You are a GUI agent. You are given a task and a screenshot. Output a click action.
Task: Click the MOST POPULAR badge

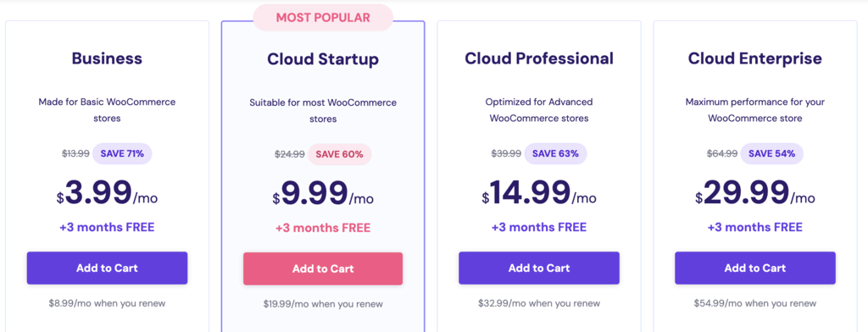tap(323, 18)
